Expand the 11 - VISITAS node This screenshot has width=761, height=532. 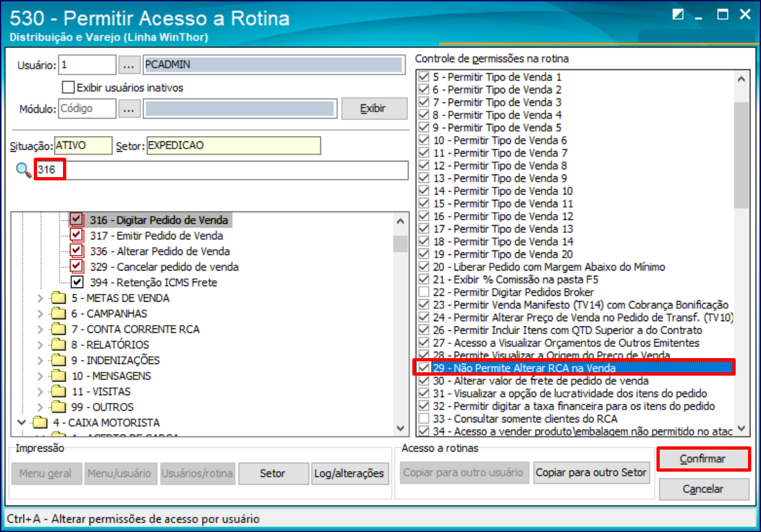pyautogui.click(x=40, y=391)
